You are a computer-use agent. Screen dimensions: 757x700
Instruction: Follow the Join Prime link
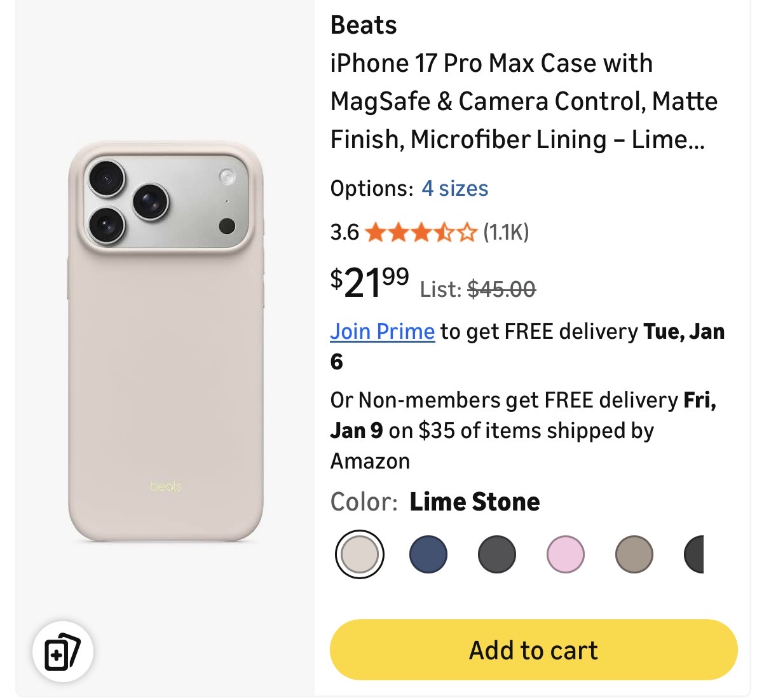[x=382, y=331]
